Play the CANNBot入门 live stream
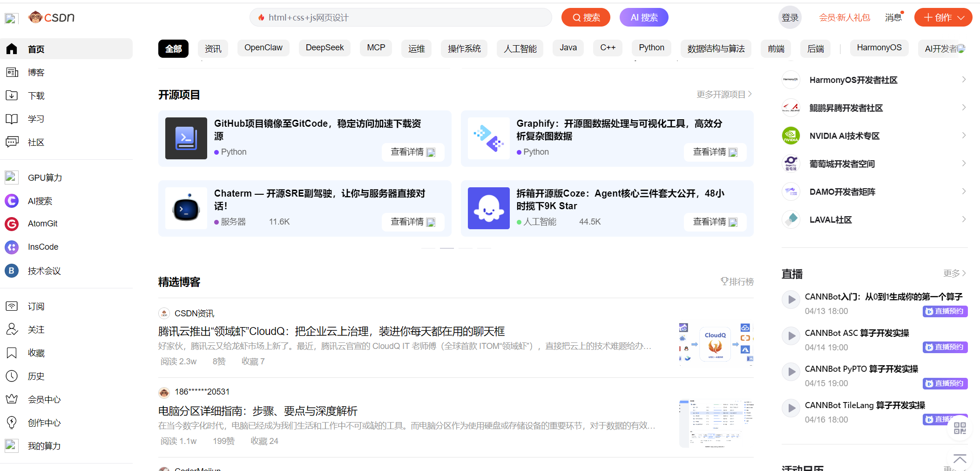 [x=791, y=300]
